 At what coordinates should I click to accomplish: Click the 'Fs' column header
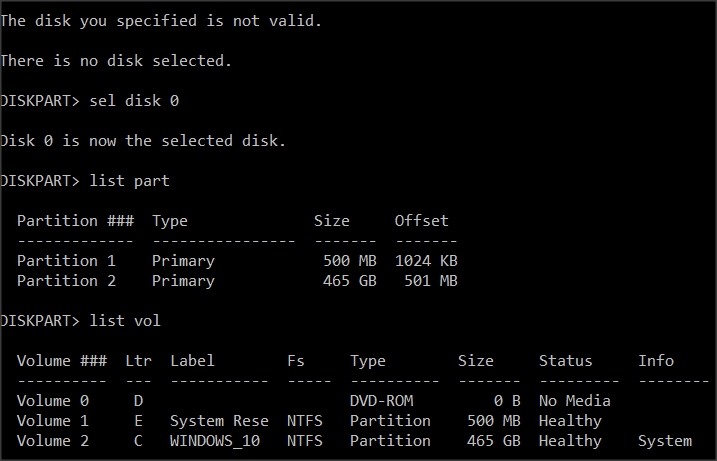coord(295,361)
